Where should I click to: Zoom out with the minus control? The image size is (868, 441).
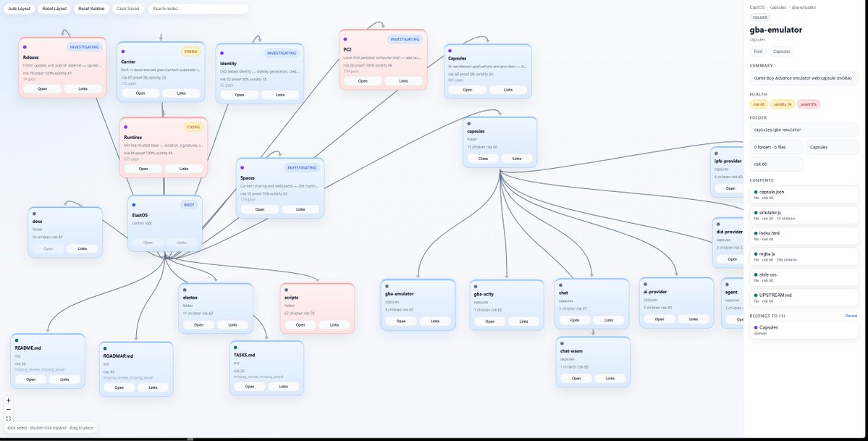click(x=8, y=409)
